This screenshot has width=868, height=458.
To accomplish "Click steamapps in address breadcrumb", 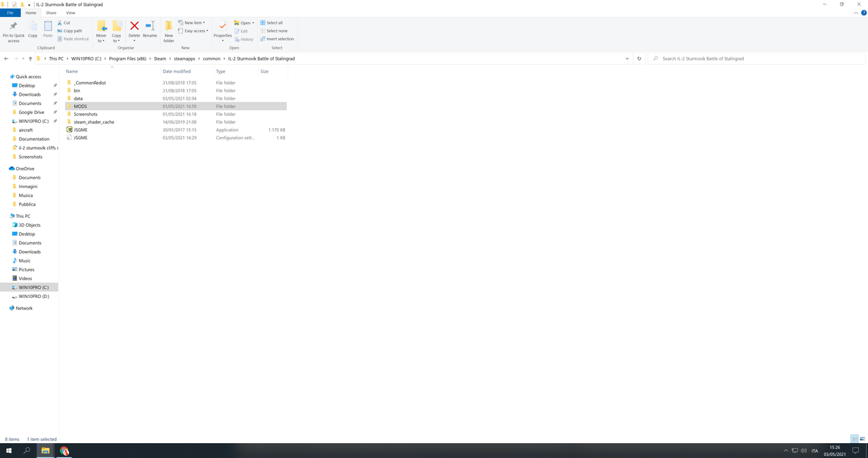I will (184, 58).
